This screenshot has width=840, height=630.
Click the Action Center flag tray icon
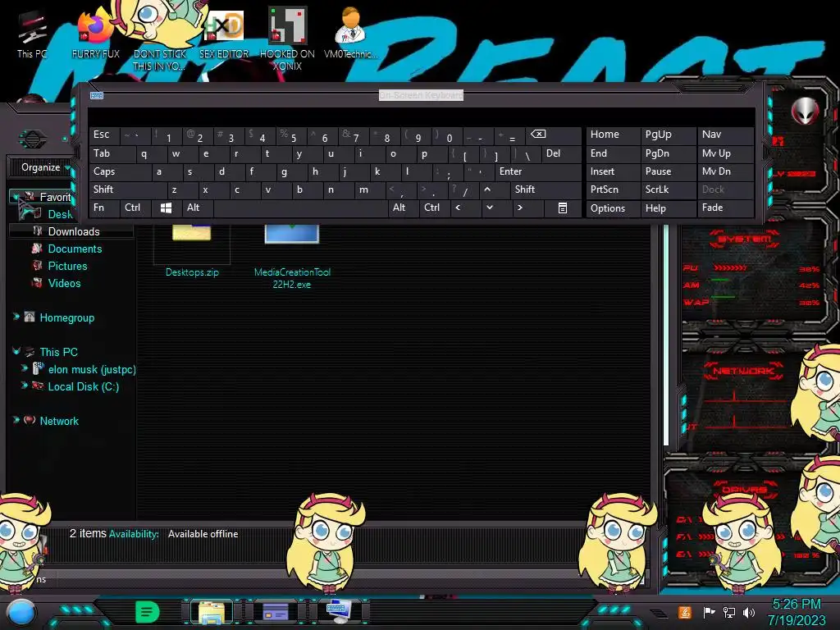click(x=709, y=612)
